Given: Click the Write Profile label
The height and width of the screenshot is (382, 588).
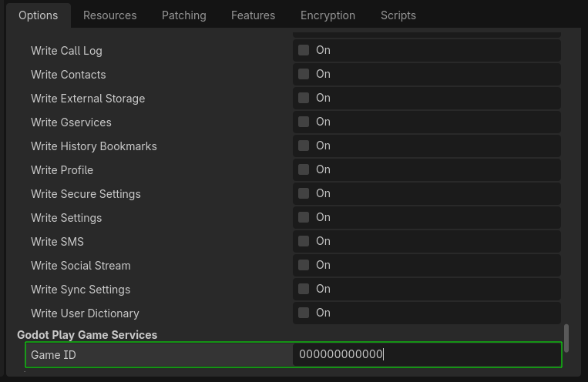Looking at the screenshot, I should pyautogui.click(x=62, y=169).
